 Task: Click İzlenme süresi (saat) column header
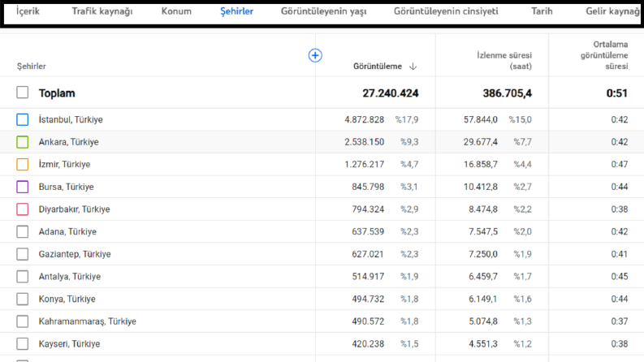504,61
